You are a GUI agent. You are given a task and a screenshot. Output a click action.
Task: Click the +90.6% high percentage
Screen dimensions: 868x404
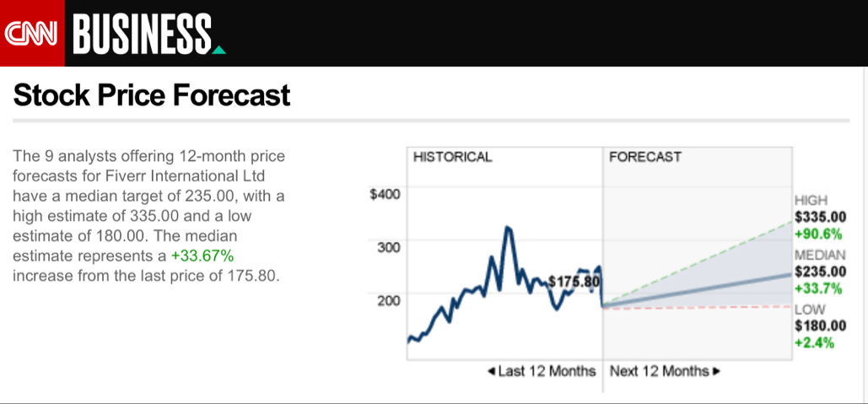[814, 234]
